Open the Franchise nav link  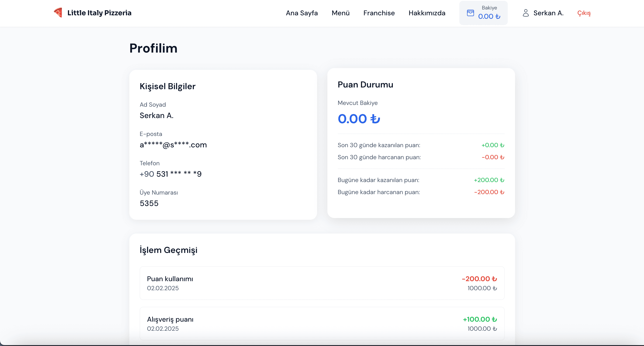tap(379, 13)
